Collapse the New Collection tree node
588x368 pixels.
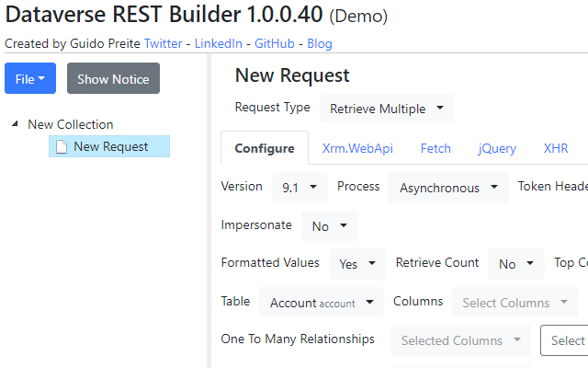[x=15, y=124]
